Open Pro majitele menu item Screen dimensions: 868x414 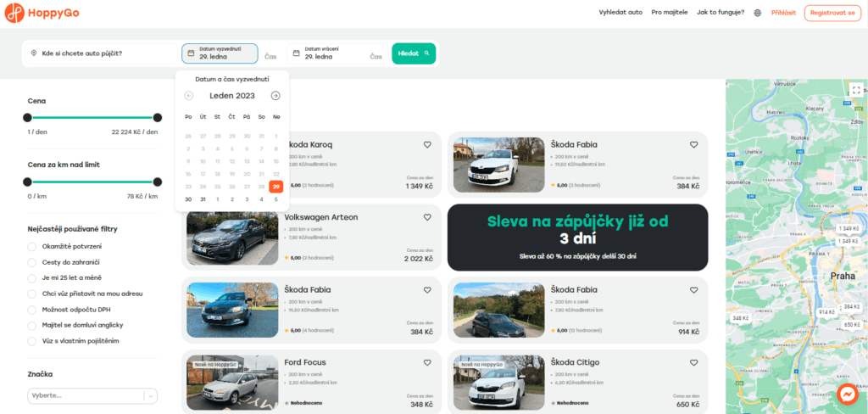(x=670, y=12)
